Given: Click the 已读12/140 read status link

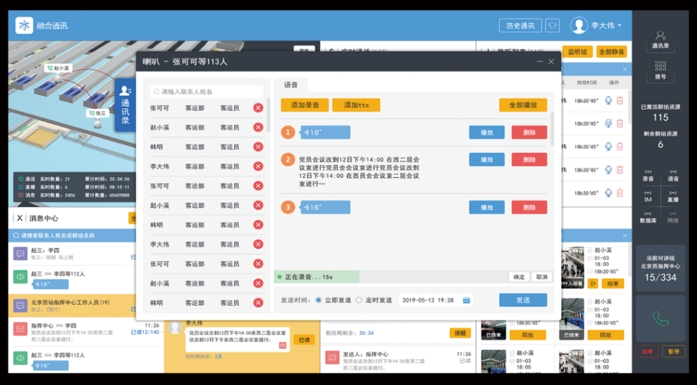Looking at the screenshot, I should [x=145, y=332].
